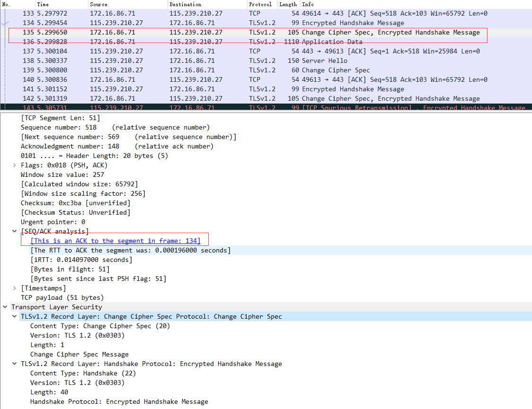Expand the Flags: 0x018 (PSH, ACK) row
The height and width of the screenshot is (409, 532).
(x=14, y=165)
